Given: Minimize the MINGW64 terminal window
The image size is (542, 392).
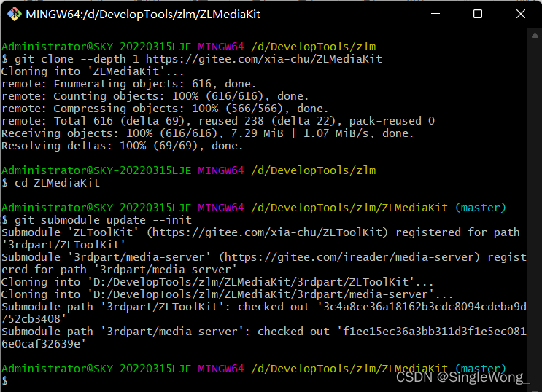Looking at the screenshot, I should click(435, 14).
